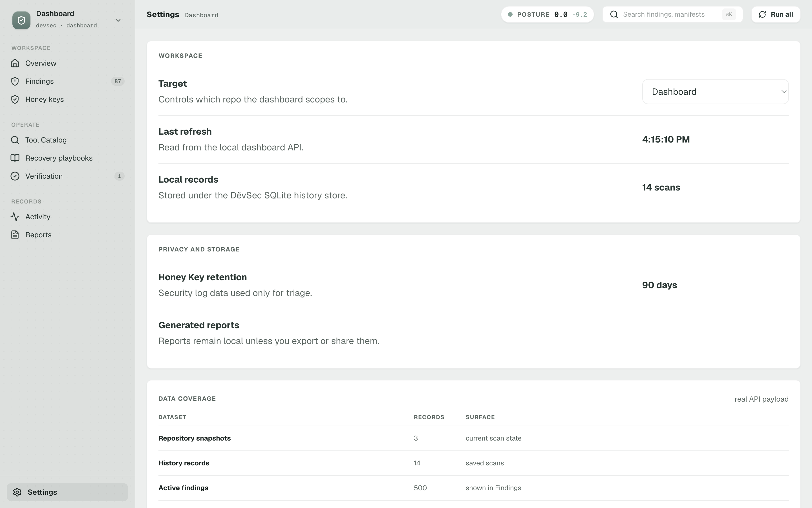812x508 pixels.
Task: Click the Verification check circle icon
Action: [x=15, y=176]
